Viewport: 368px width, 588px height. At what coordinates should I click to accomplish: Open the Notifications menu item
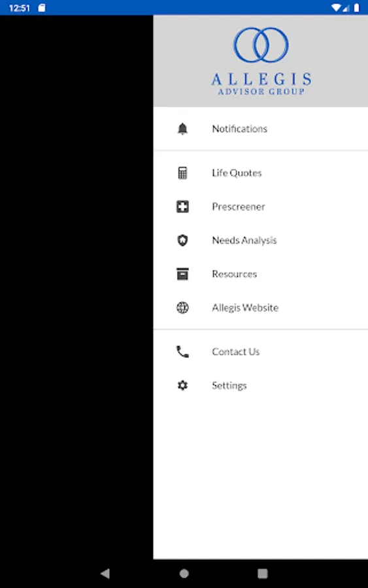(260, 129)
